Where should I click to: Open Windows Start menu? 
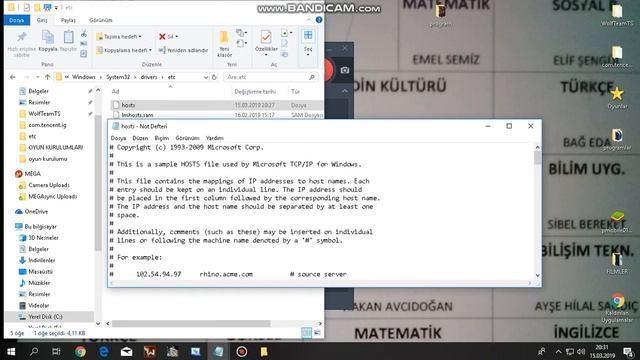(x=11, y=351)
